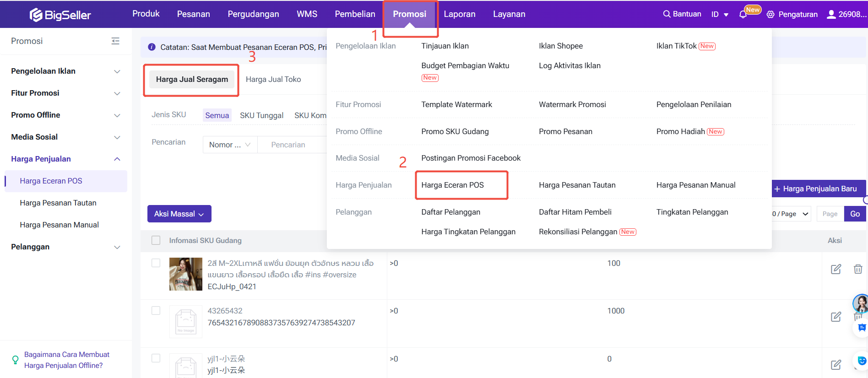
Task: Click the edit icon for ECJuHp_0421 row
Action: click(x=835, y=269)
